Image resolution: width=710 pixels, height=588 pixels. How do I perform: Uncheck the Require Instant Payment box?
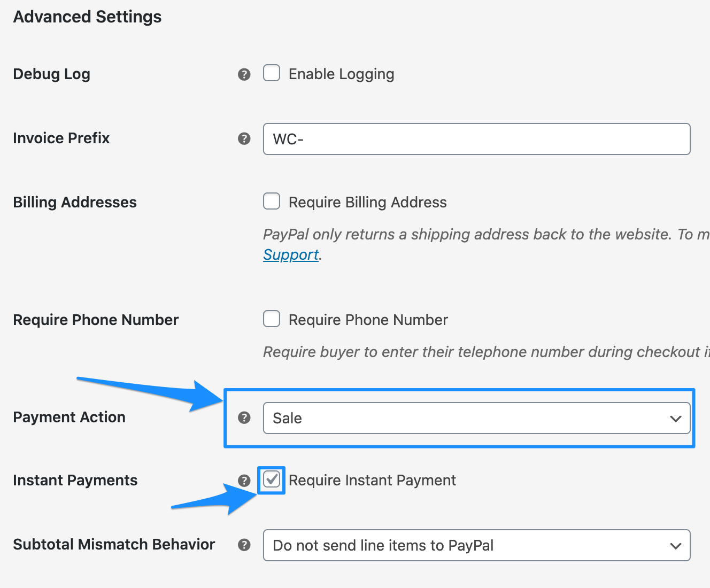tap(272, 480)
